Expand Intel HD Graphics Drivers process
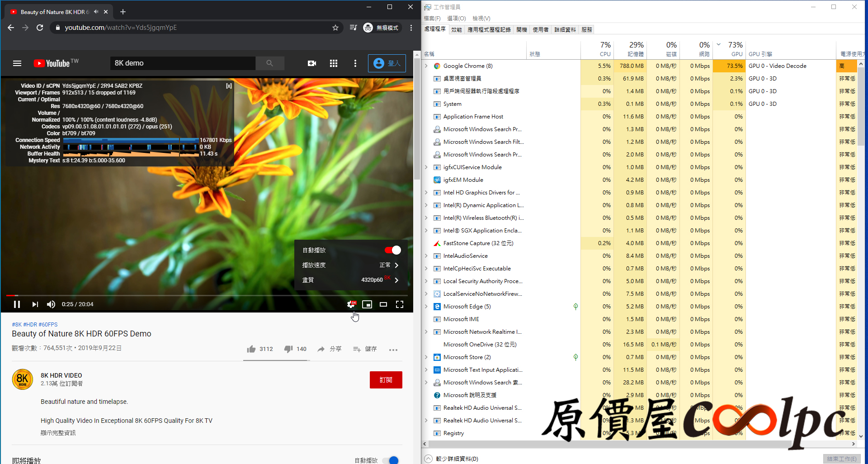Screen dimensions: 868x464 tap(426, 193)
